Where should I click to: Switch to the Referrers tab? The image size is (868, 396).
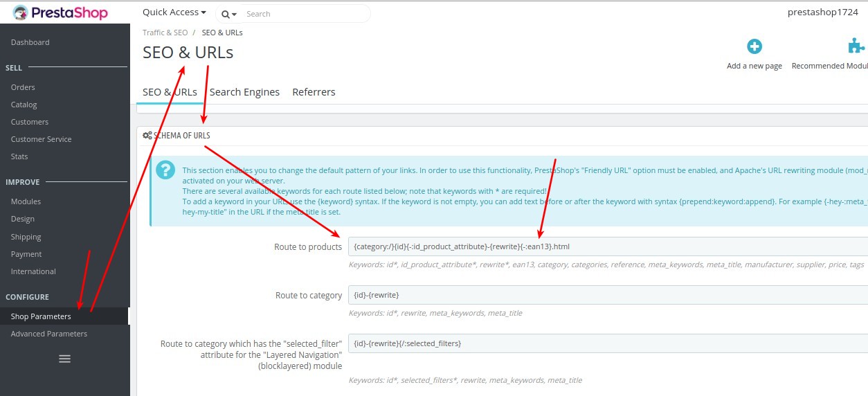314,92
